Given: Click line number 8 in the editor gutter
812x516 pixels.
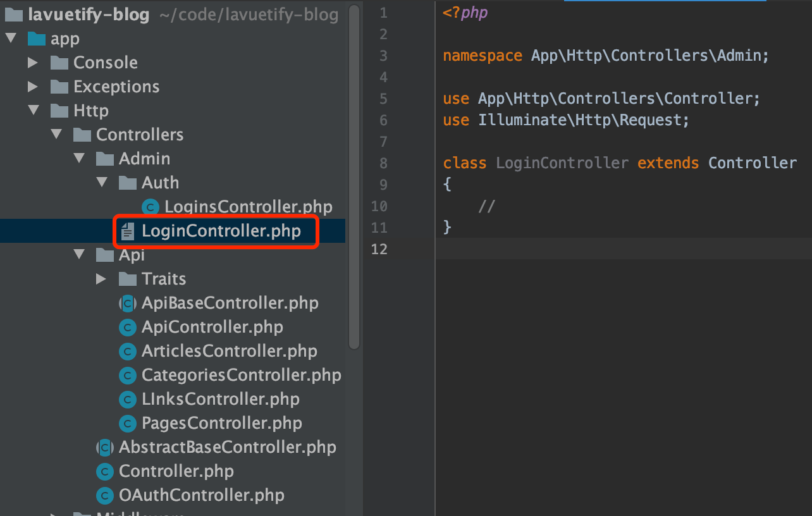Looking at the screenshot, I should click(x=383, y=163).
